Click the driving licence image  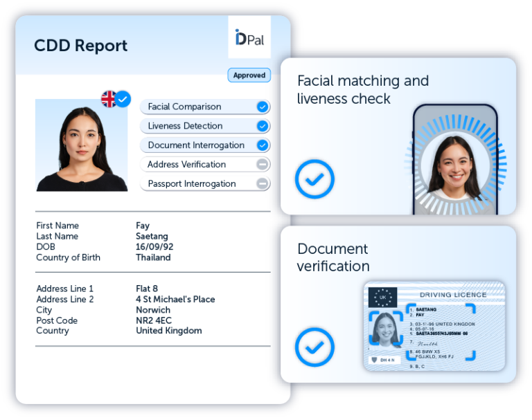pos(434,326)
